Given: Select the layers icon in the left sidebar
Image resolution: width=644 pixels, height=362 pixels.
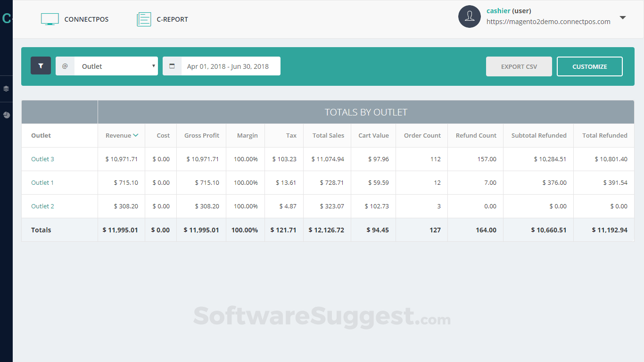Looking at the screenshot, I should pos(6,89).
